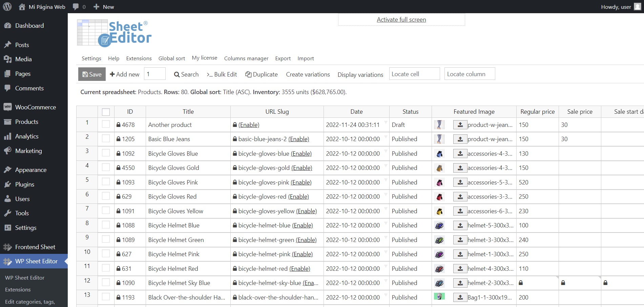Open Bulk Edit from toolbar
The image size is (644, 307).
pyautogui.click(x=222, y=74)
